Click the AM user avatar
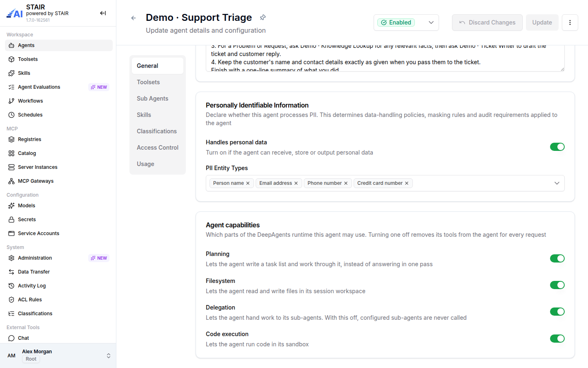The height and width of the screenshot is (368, 588). [x=11, y=356]
